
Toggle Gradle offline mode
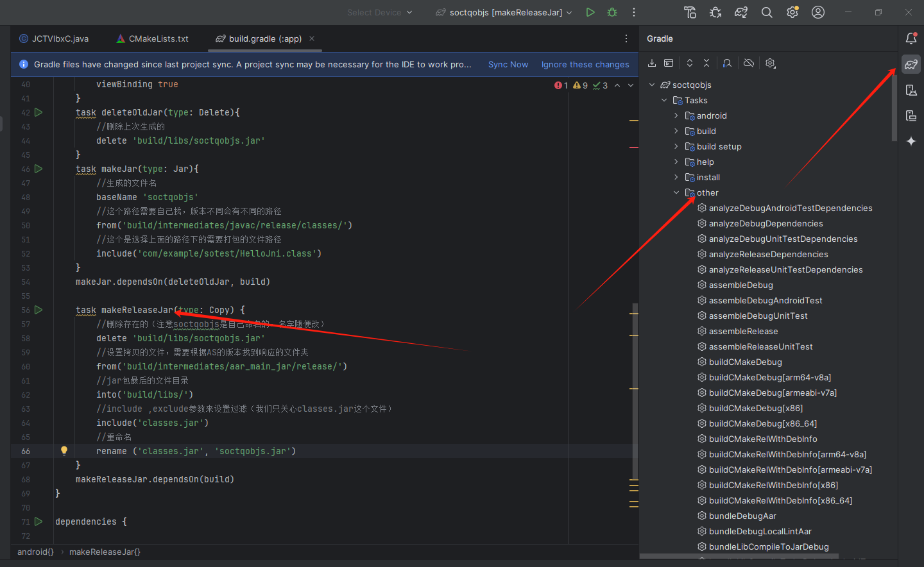[749, 63]
